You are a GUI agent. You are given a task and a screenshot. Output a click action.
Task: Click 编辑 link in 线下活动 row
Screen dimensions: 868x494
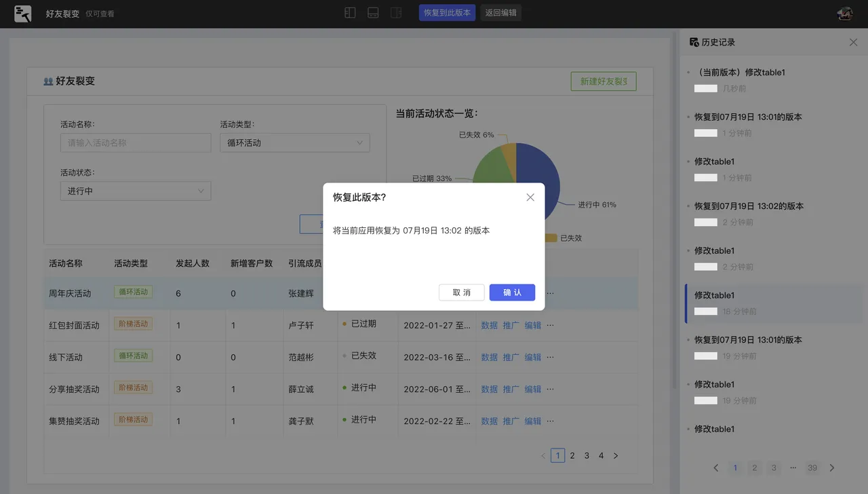click(533, 357)
